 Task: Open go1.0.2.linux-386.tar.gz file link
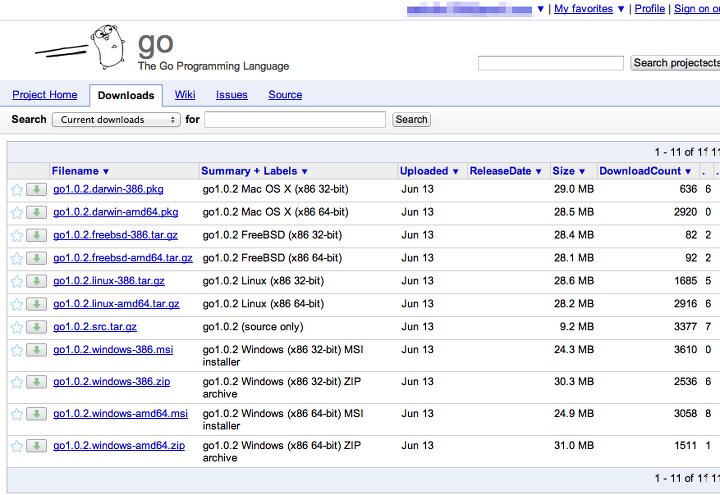(109, 281)
